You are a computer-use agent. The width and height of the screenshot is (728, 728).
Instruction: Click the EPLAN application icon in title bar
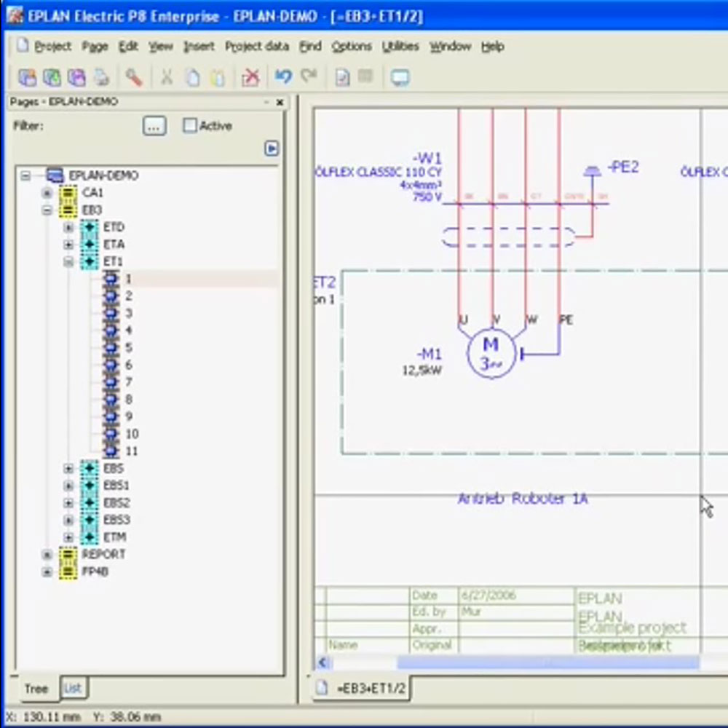click(15, 15)
